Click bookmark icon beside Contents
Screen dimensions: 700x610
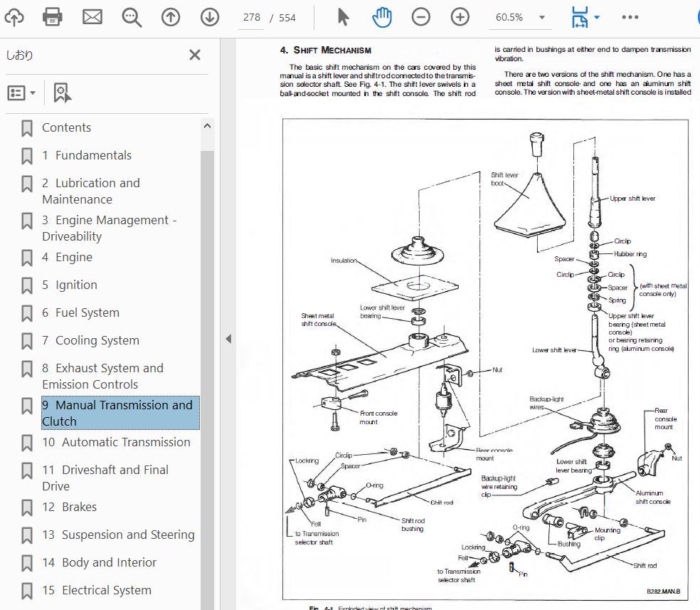point(27,128)
